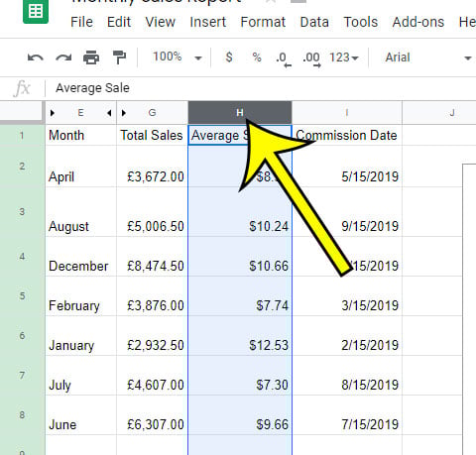476x455 pixels.
Task: Print the spreadsheet
Action: pyautogui.click(x=91, y=57)
